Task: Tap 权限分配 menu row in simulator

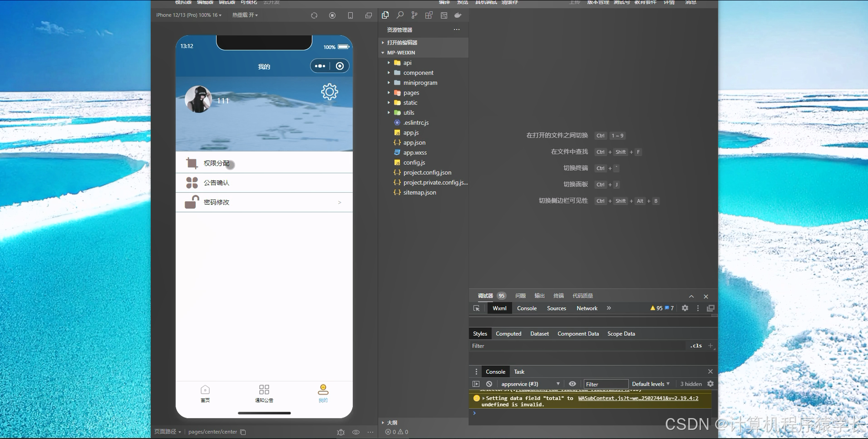Action: click(264, 163)
